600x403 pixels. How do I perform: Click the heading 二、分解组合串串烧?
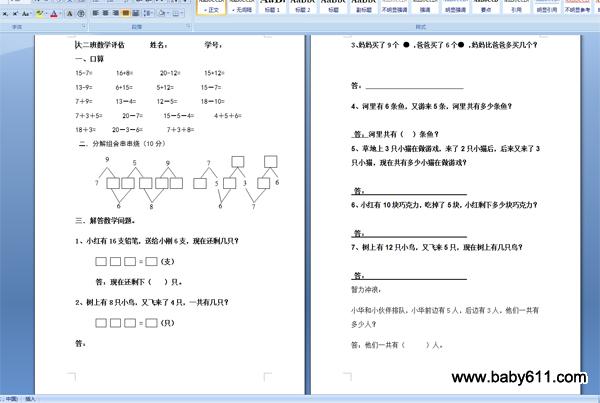[122, 144]
